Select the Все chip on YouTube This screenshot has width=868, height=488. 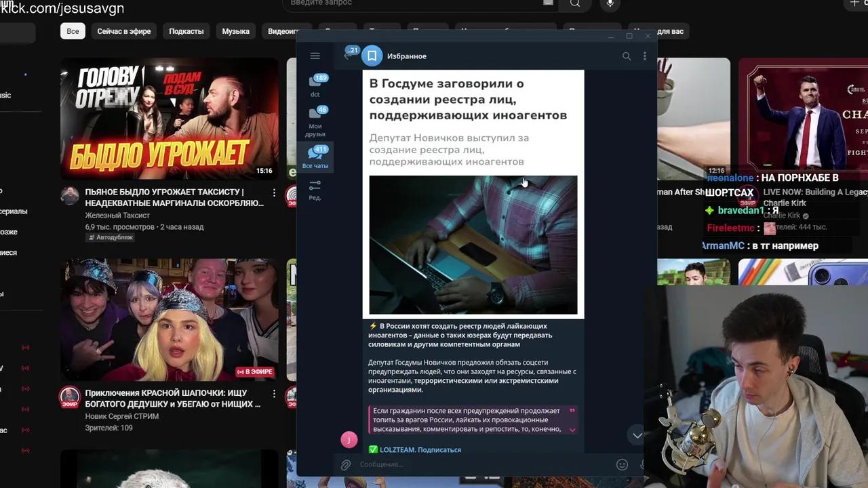(73, 31)
